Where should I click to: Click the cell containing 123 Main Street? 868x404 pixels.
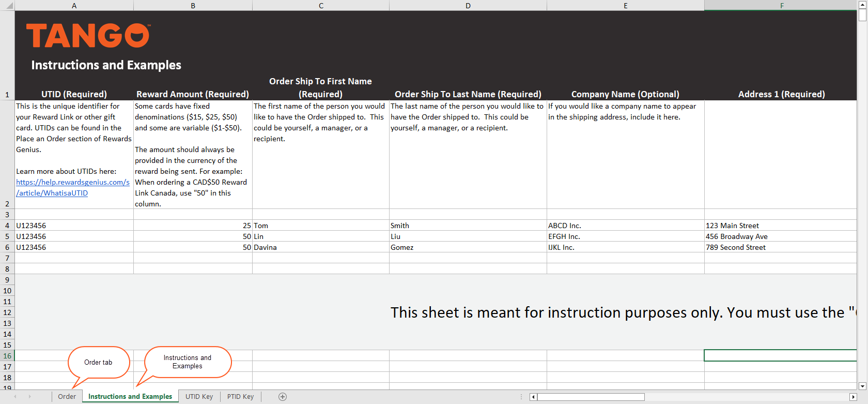pyautogui.click(x=780, y=226)
